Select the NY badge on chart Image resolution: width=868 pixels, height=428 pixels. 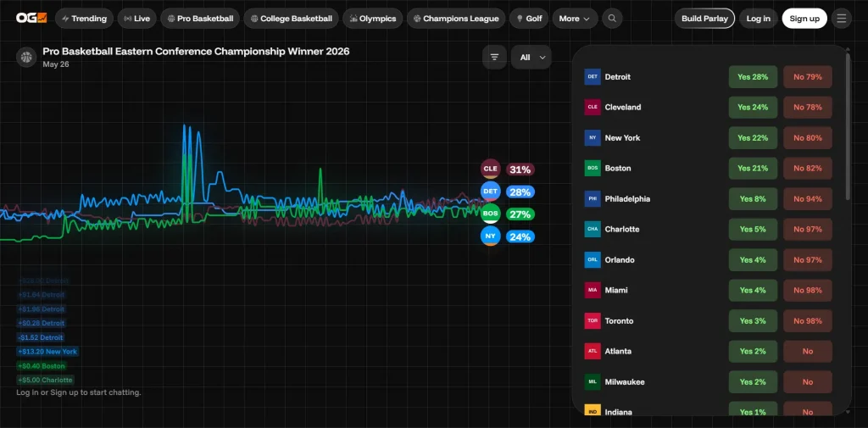[490, 236]
